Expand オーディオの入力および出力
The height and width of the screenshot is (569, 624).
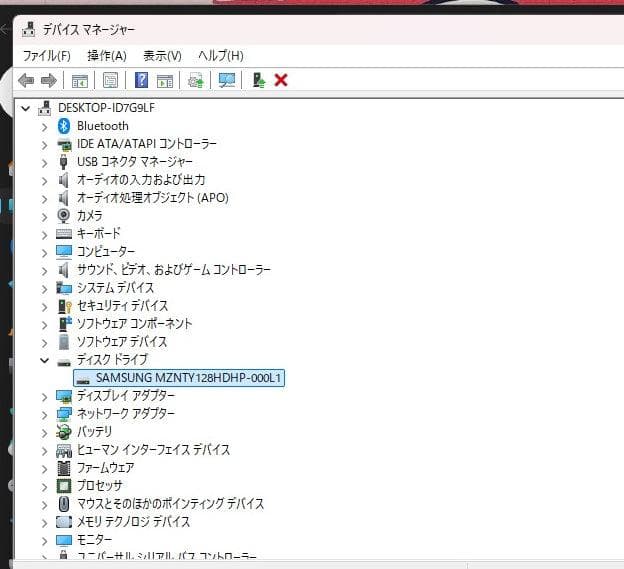pos(45,181)
